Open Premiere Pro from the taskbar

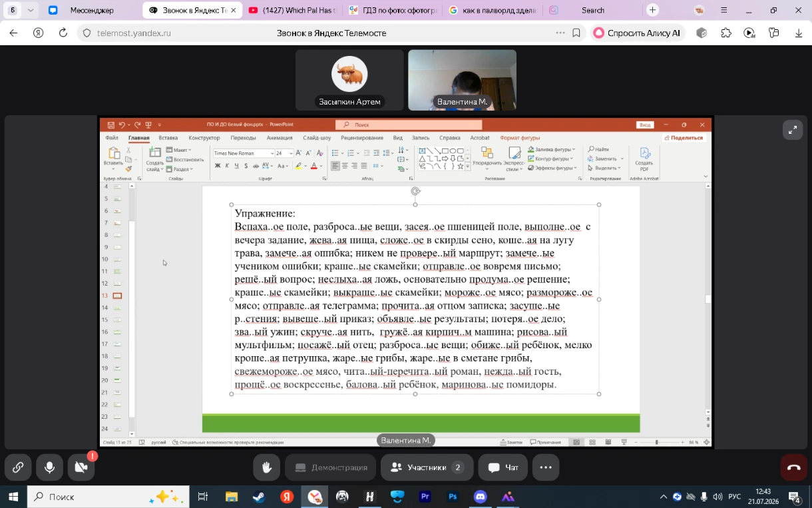click(x=425, y=497)
